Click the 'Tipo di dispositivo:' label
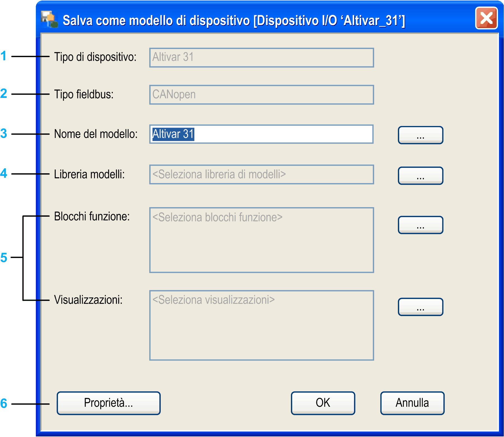504x437 pixels. 95,57
